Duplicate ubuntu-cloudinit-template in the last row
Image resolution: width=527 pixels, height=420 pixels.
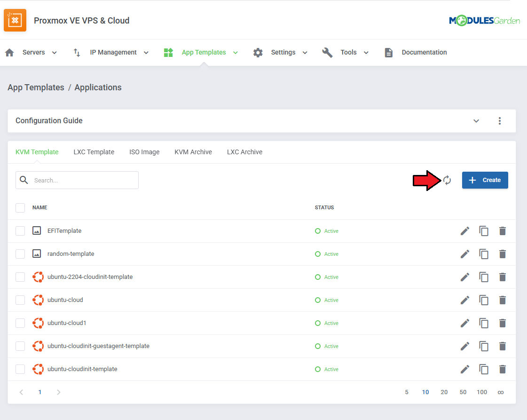484,369
